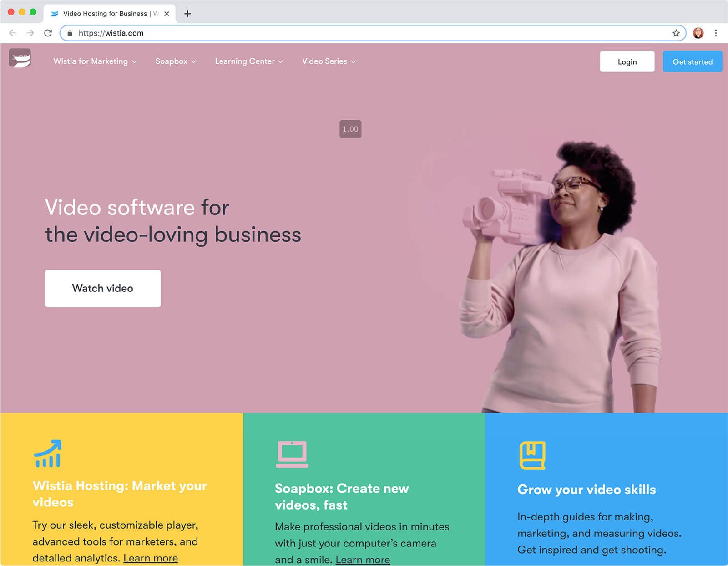Expand Wistia for Marketing dropdown
Image resolution: width=728 pixels, height=566 pixels.
(x=95, y=61)
